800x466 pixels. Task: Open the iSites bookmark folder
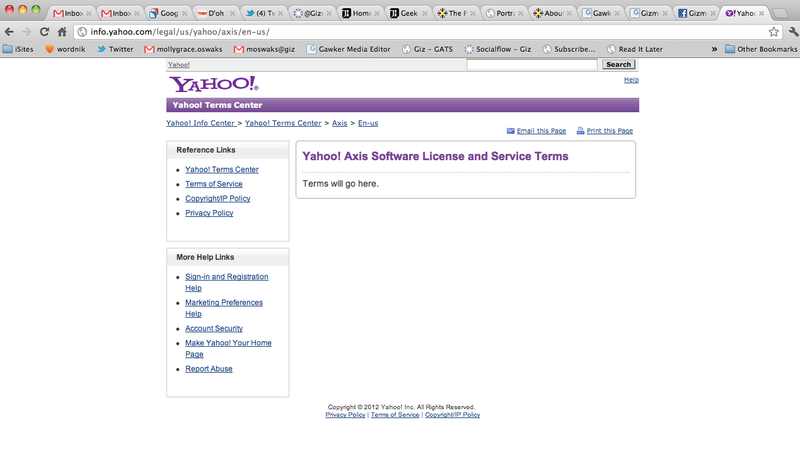18,49
